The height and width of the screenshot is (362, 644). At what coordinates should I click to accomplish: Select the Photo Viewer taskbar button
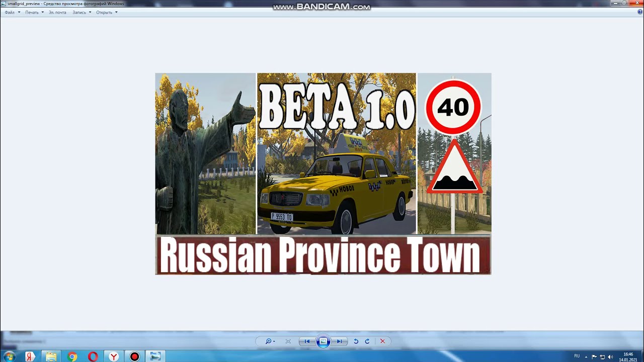[x=155, y=356]
